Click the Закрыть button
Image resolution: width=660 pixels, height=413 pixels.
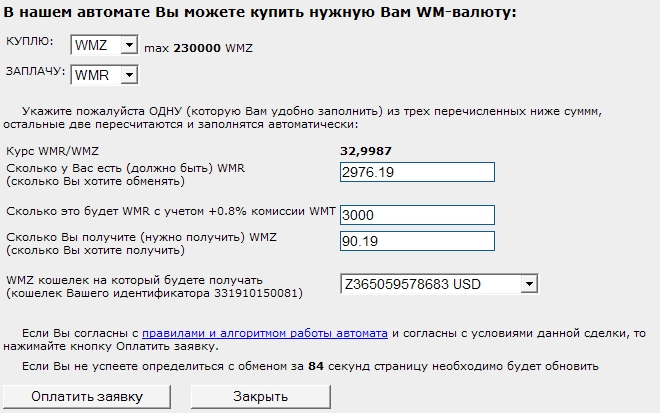pyautogui.click(x=261, y=397)
